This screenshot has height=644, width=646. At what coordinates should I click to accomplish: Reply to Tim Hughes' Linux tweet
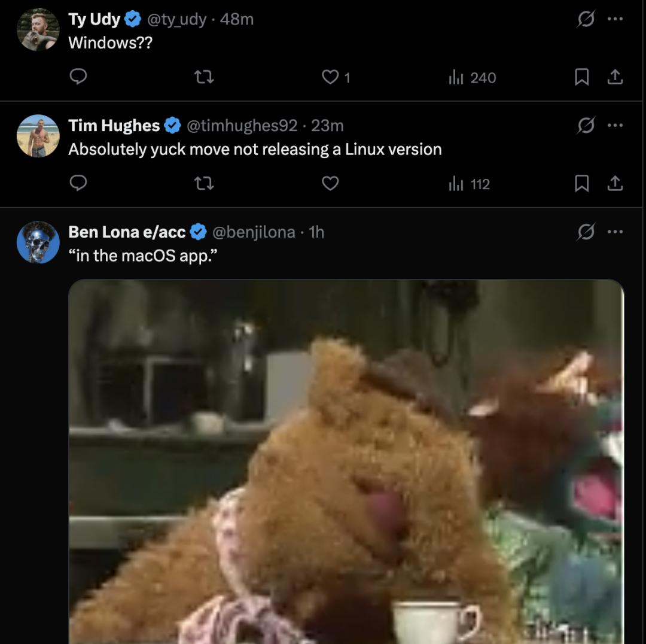[x=78, y=184]
